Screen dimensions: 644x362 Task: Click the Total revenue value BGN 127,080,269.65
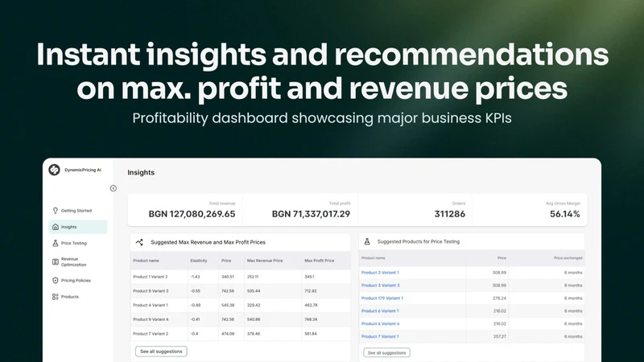point(192,214)
